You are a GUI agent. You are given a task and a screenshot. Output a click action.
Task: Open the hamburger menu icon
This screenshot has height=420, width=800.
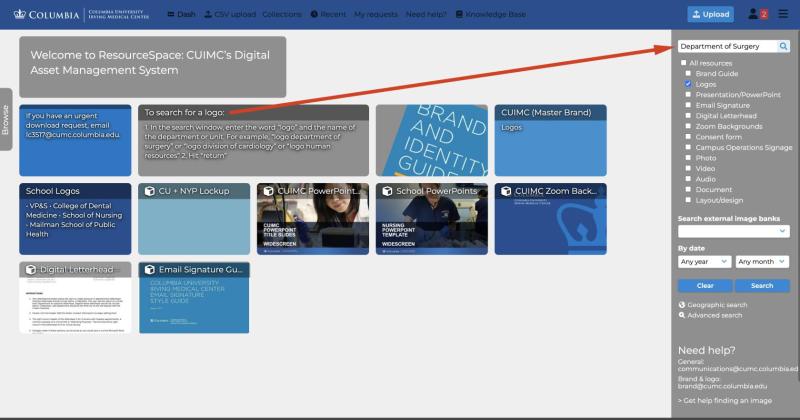[783, 14]
